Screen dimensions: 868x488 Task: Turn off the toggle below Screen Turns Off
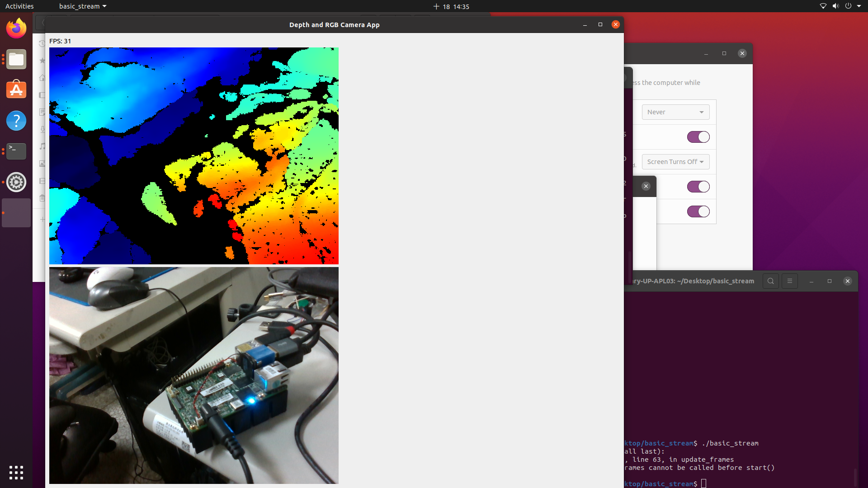(x=698, y=186)
